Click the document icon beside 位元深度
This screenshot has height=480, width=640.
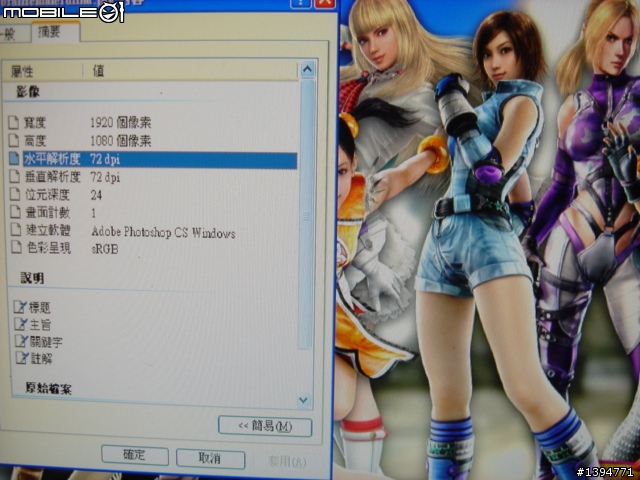coord(15,194)
